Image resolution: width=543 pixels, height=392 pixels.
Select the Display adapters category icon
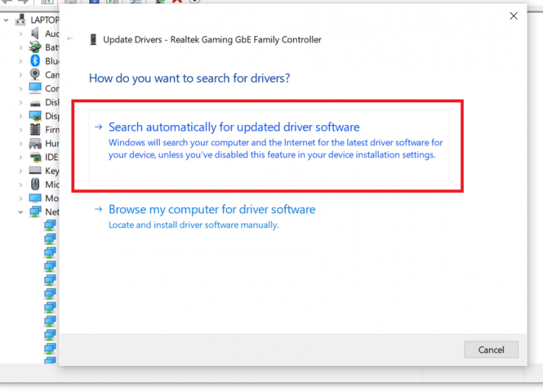click(35, 116)
